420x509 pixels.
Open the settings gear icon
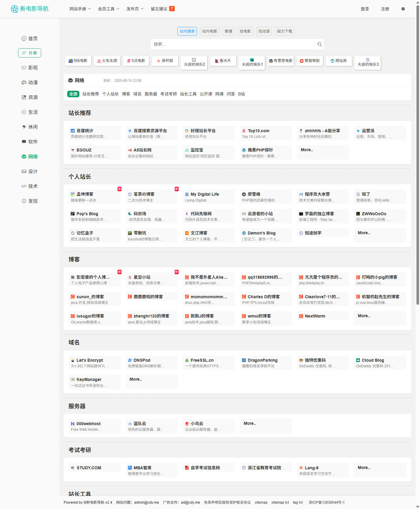point(403,9)
